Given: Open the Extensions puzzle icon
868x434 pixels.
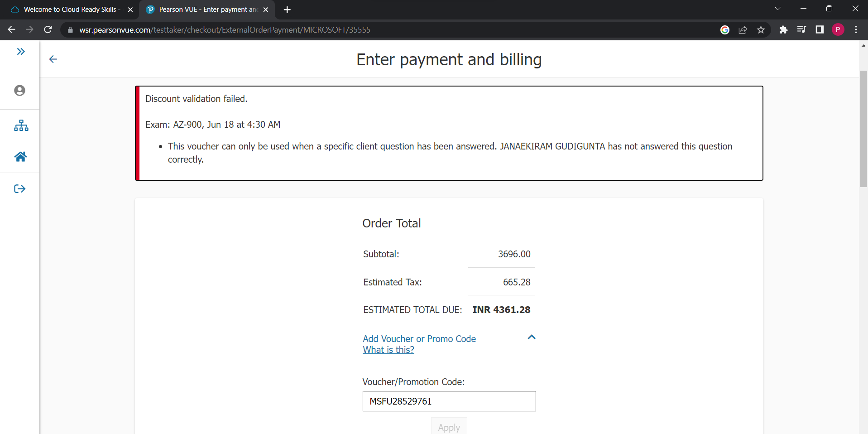Looking at the screenshot, I should pos(783,30).
